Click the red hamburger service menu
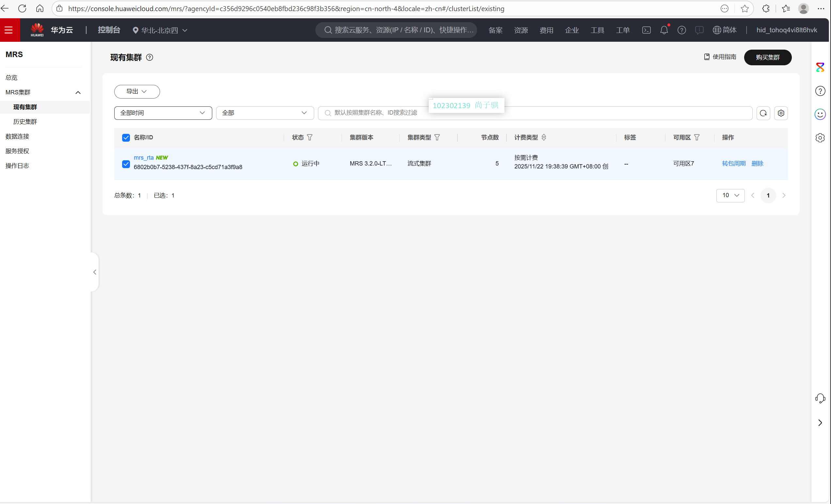The image size is (831, 504). (9, 30)
